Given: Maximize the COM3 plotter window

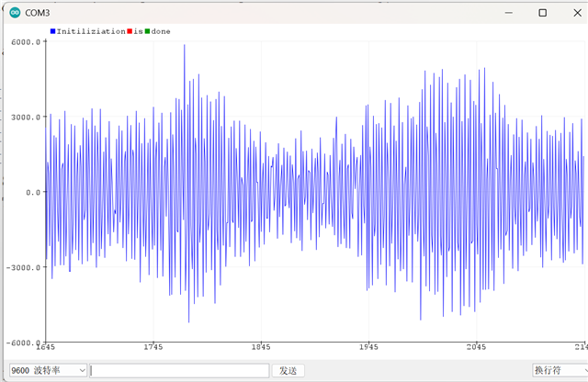Looking at the screenshot, I should click(543, 13).
